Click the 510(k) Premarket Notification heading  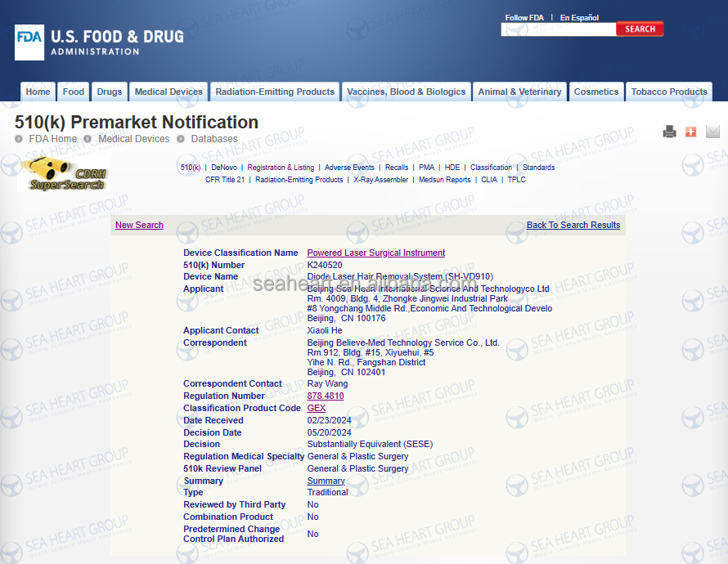137,122
